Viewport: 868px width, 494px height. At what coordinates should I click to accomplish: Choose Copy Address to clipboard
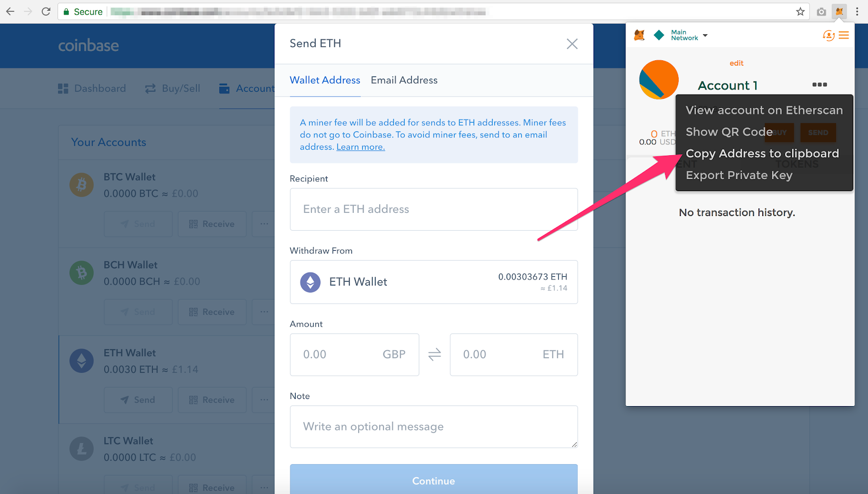coord(762,154)
